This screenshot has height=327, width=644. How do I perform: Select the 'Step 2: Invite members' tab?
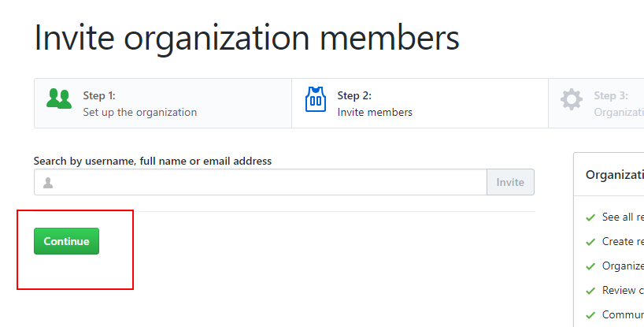(x=419, y=103)
